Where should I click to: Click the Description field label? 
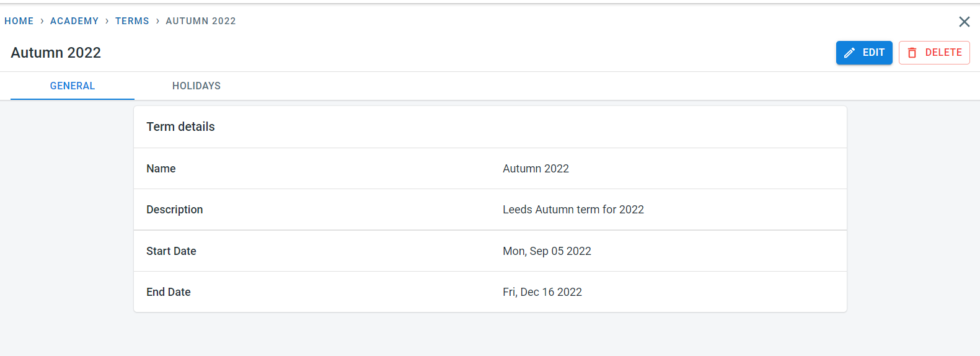(175, 210)
